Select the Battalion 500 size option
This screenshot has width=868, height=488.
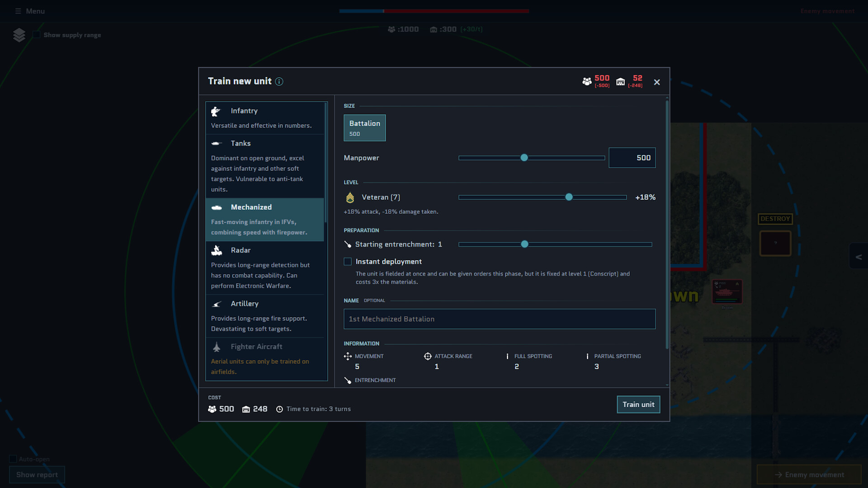pyautogui.click(x=364, y=128)
